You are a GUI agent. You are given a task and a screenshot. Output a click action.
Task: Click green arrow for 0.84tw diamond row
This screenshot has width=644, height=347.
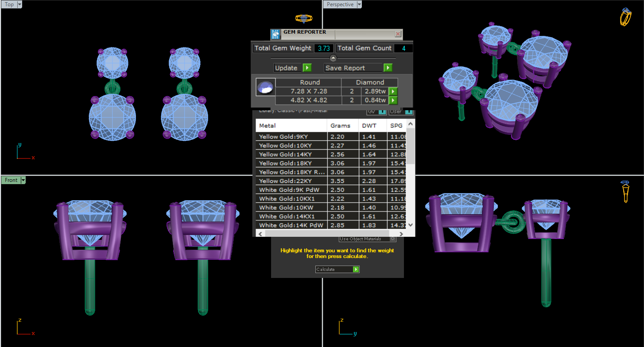pyautogui.click(x=392, y=100)
